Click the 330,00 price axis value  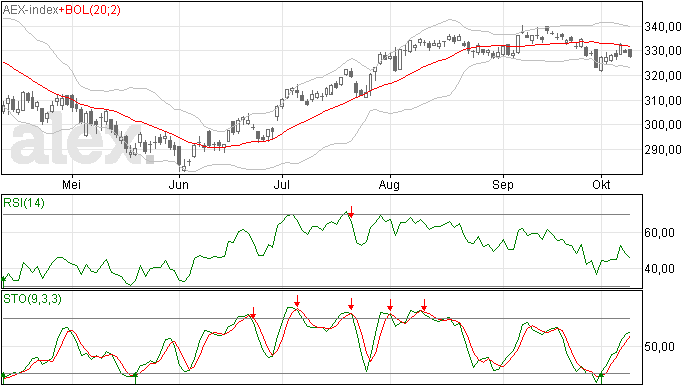click(663, 51)
